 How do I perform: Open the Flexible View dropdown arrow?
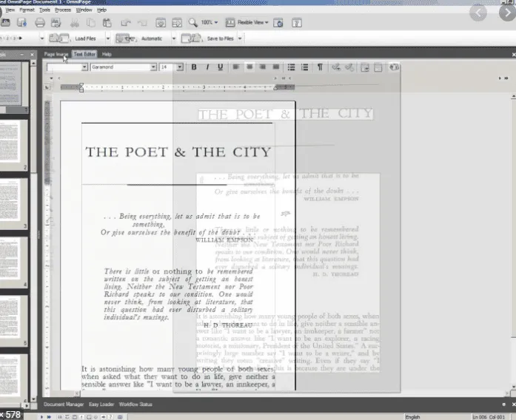coord(267,22)
